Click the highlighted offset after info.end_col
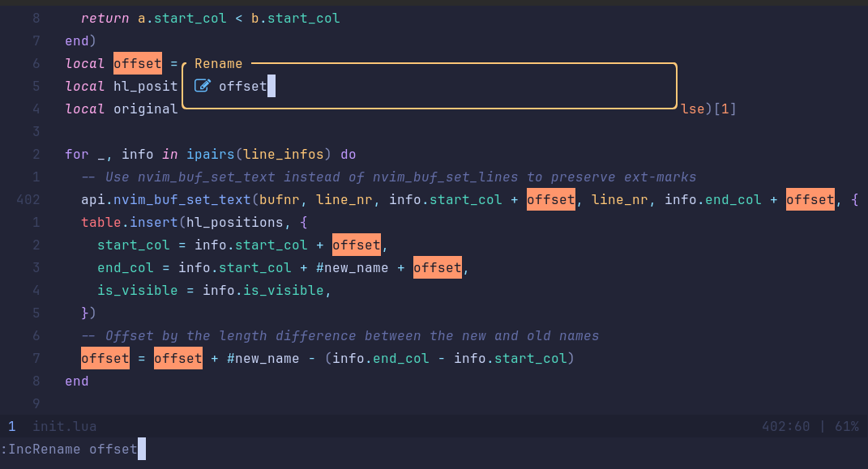This screenshot has width=868, height=469. 810,199
